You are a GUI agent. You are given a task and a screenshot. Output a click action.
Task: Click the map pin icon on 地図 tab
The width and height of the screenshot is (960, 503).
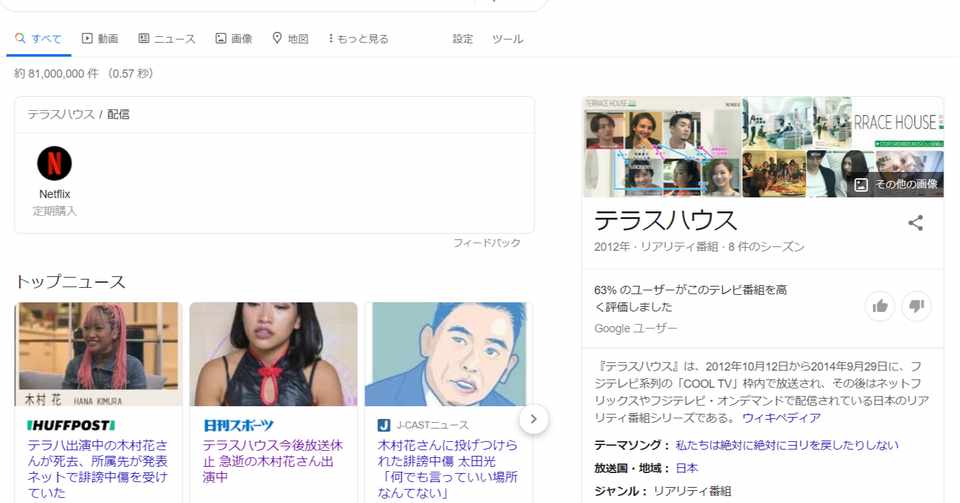coord(277,39)
